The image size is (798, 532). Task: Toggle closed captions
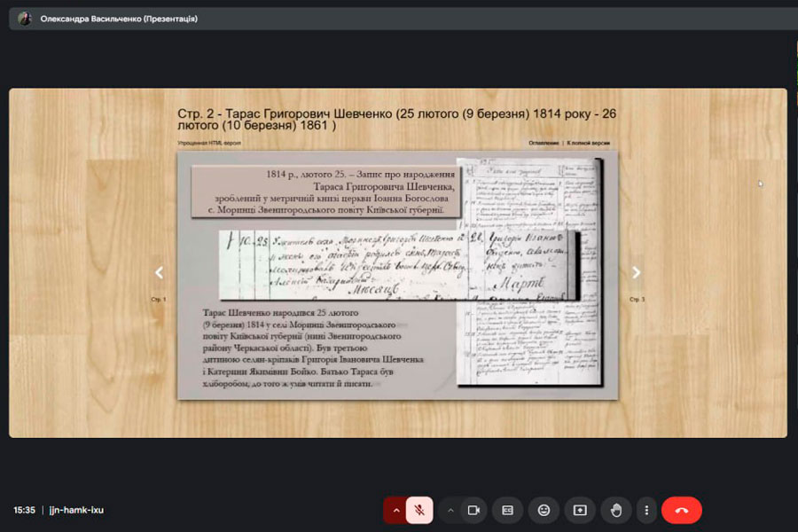508,510
